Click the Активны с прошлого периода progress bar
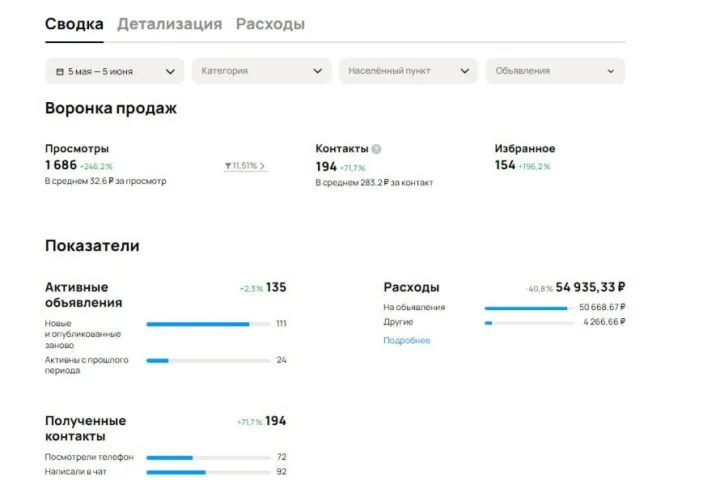Viewport: 720px width, 480px height. (208, 361)
